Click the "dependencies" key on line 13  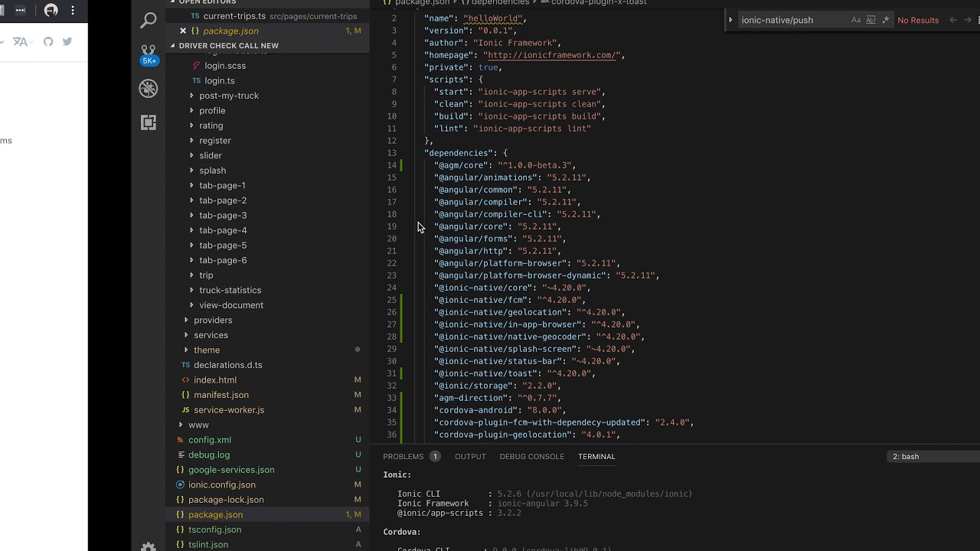click(x=459, y=153)
